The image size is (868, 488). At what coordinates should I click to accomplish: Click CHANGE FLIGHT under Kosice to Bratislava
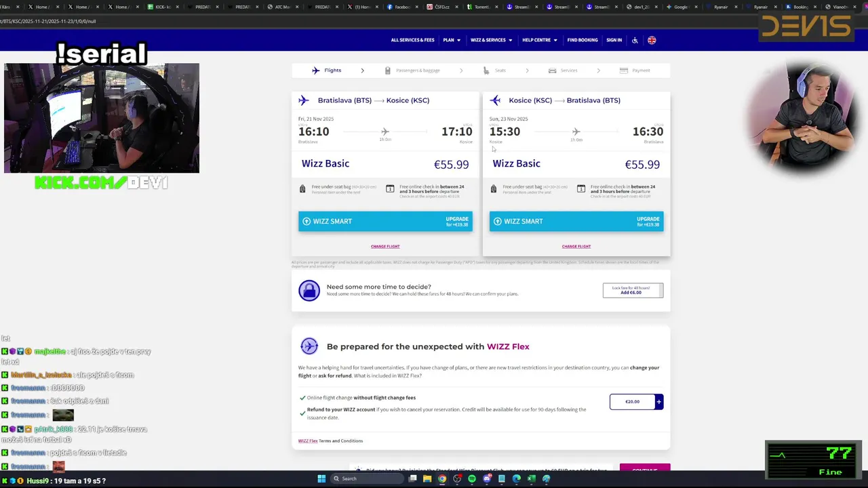(x=576, y=247)
